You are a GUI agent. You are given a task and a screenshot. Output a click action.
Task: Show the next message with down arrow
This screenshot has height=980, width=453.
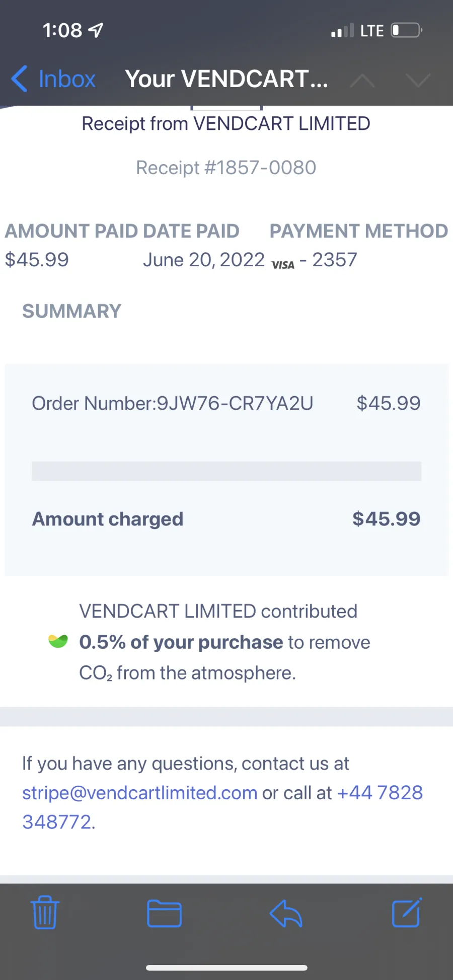(x=418, y=80)
